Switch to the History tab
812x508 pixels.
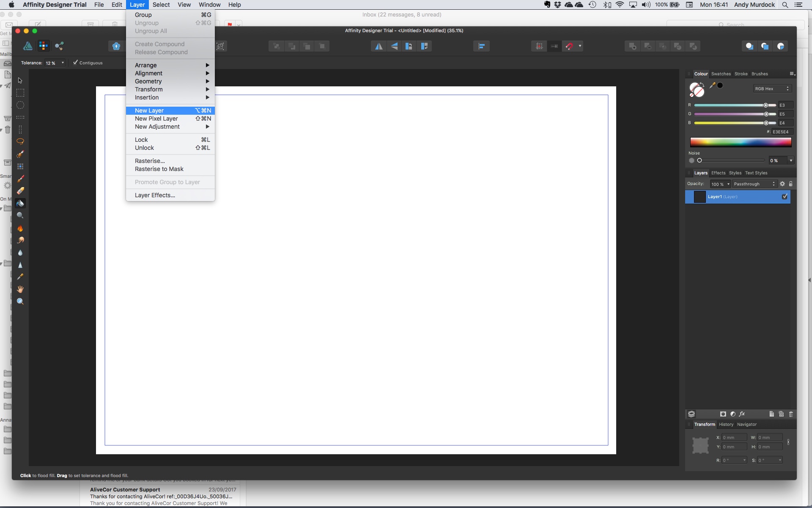point(726,424)
